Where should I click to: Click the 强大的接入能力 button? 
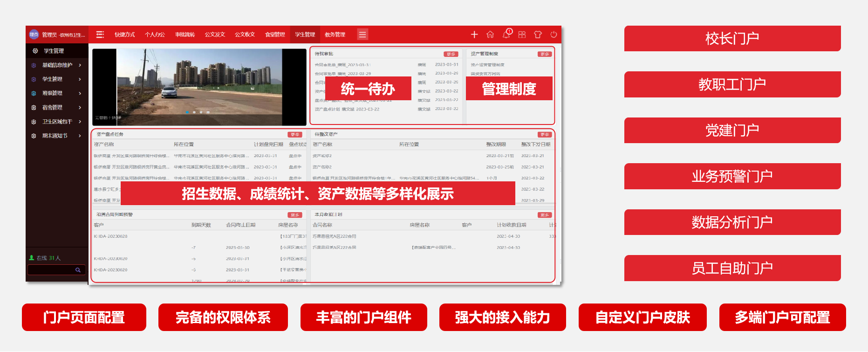[x=503, y=317]
